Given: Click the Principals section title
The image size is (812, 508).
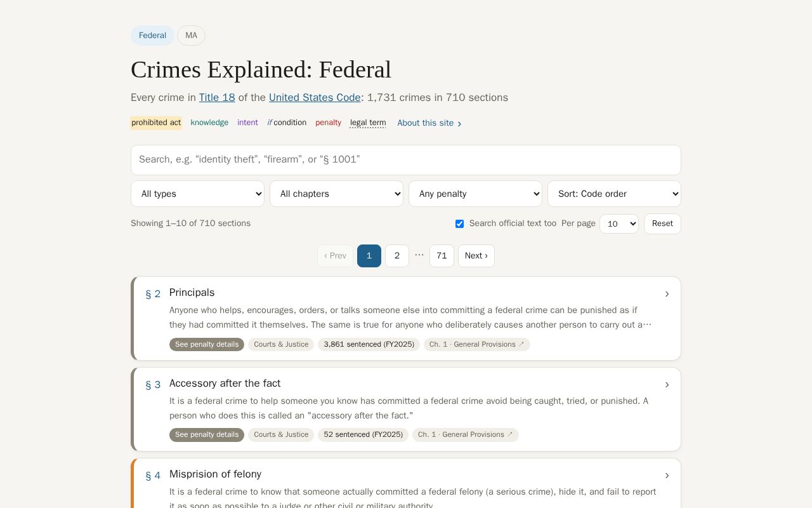Looking at the screenshot, I should [192, 293].
